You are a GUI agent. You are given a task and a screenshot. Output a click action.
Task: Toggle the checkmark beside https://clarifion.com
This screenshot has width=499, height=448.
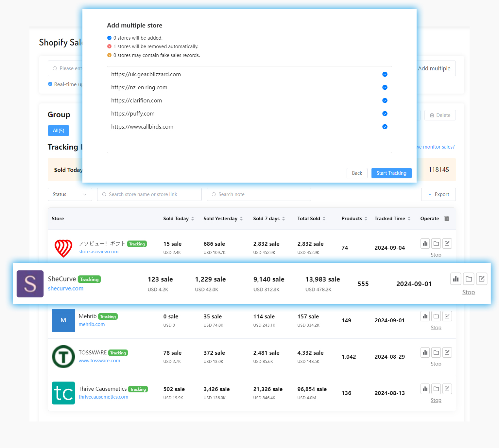(385, 100)
